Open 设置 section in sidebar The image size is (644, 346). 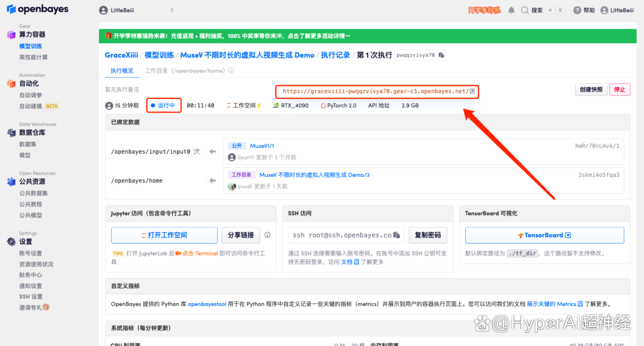pos(26,242)
